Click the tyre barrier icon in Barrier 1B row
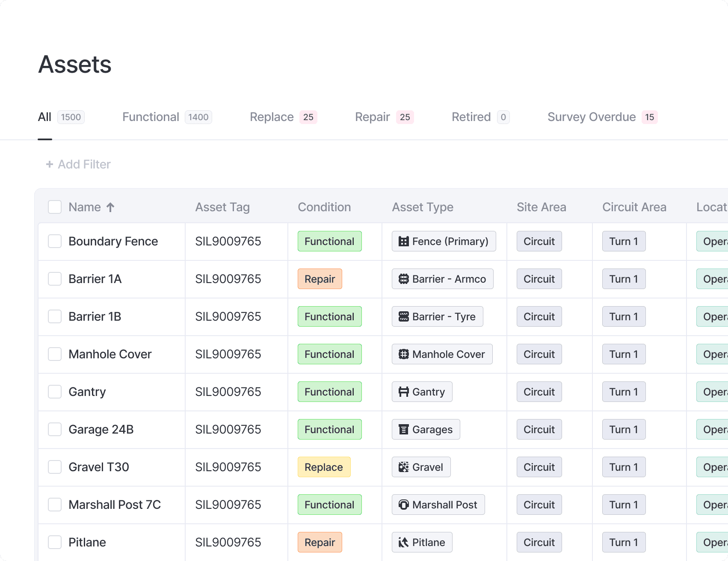 pos(403,317)
